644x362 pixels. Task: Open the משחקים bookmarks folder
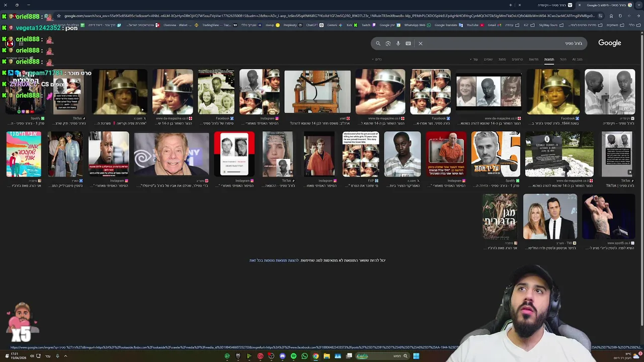[x=615, y=25]
